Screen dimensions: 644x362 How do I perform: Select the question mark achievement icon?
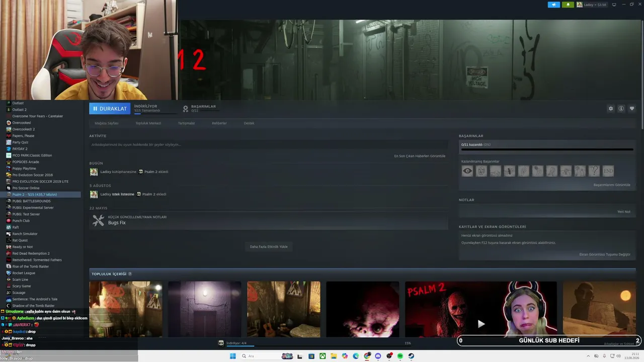coord(594,171)
